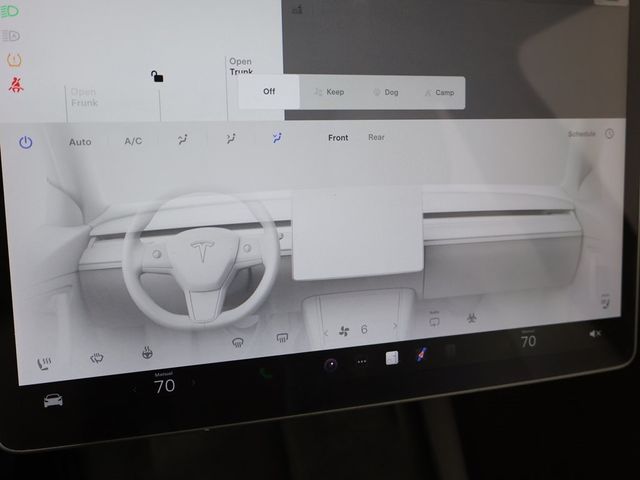Turn on passenger seat heater icon
Image resolution: width=640 pixels, height=480 pixels.
click(606, 301)
